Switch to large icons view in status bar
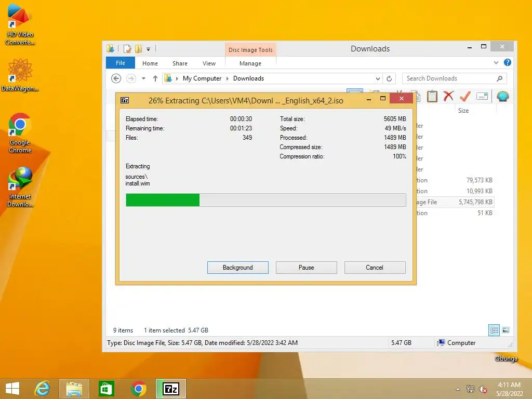The height and width of the screenshot is (399, 532). [506, 330]
